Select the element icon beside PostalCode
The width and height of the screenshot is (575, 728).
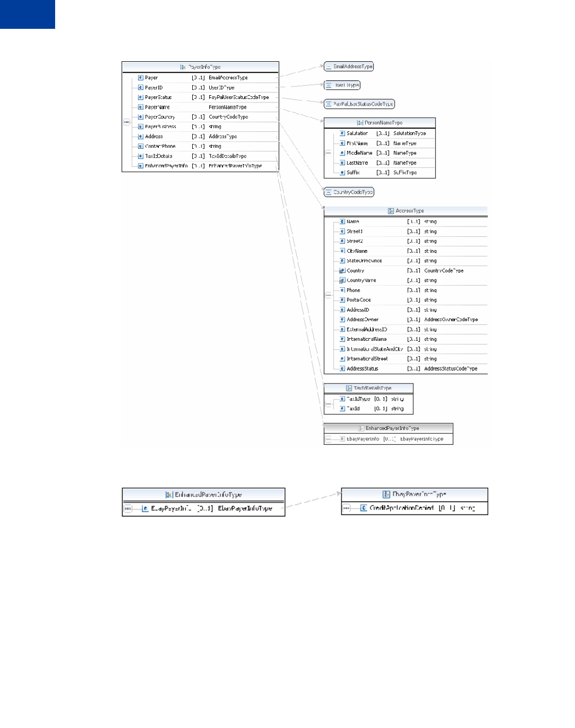tap(342, 300)
